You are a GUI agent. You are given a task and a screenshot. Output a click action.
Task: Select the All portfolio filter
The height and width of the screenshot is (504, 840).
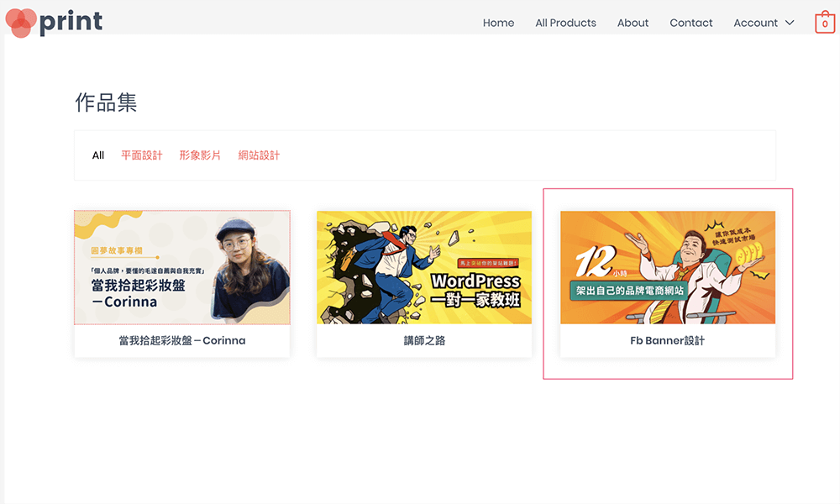click(98, 155)
